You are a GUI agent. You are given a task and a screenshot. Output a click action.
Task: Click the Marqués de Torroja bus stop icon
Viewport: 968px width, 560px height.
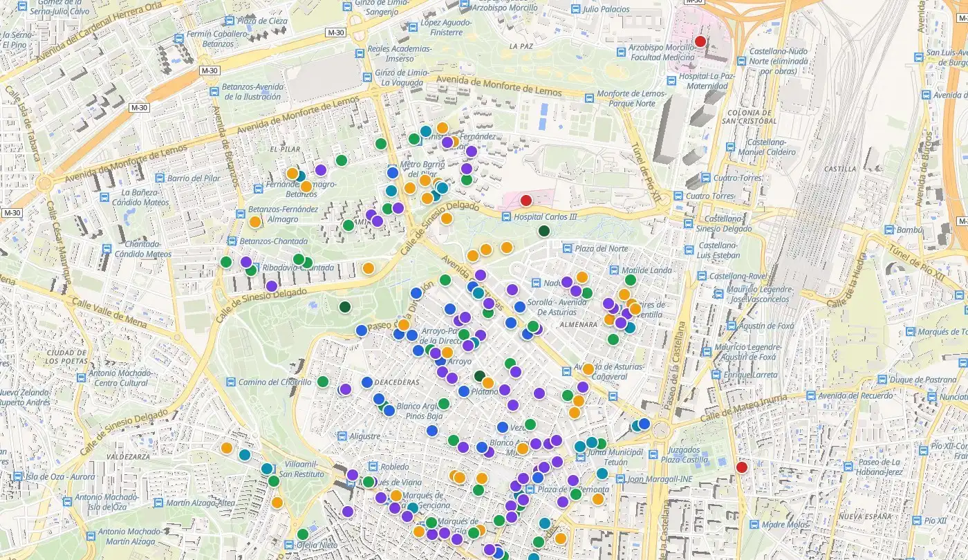pyautogui.click(x=910, y=332)
